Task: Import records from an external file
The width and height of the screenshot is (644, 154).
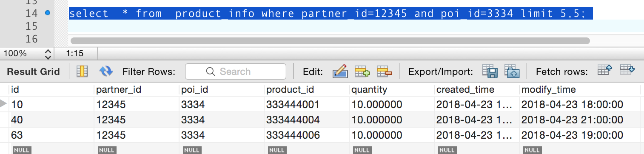Action: 512,71
